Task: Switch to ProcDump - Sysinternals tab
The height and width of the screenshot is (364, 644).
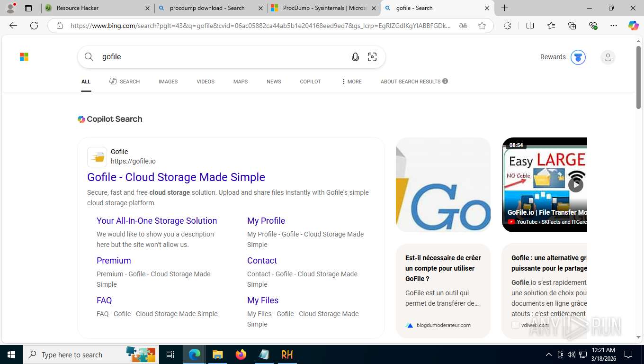Action: click(324, 8)
